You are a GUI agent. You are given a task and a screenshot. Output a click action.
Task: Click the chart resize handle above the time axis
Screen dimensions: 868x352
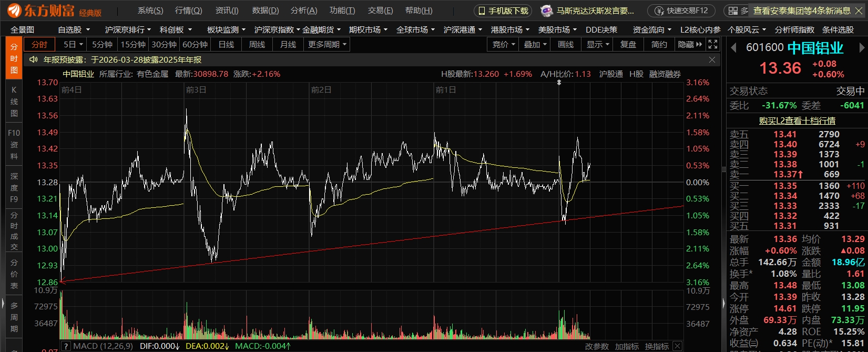click(559, 83)
